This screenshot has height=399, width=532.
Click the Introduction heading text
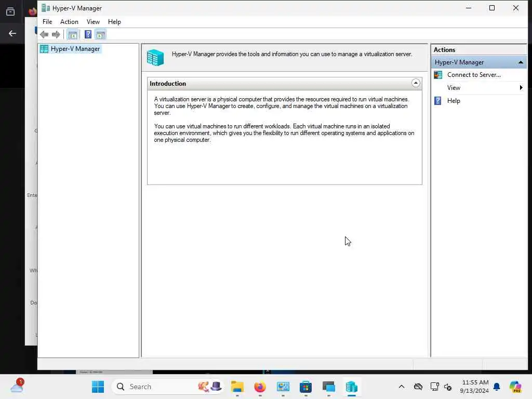pos(168,84)
